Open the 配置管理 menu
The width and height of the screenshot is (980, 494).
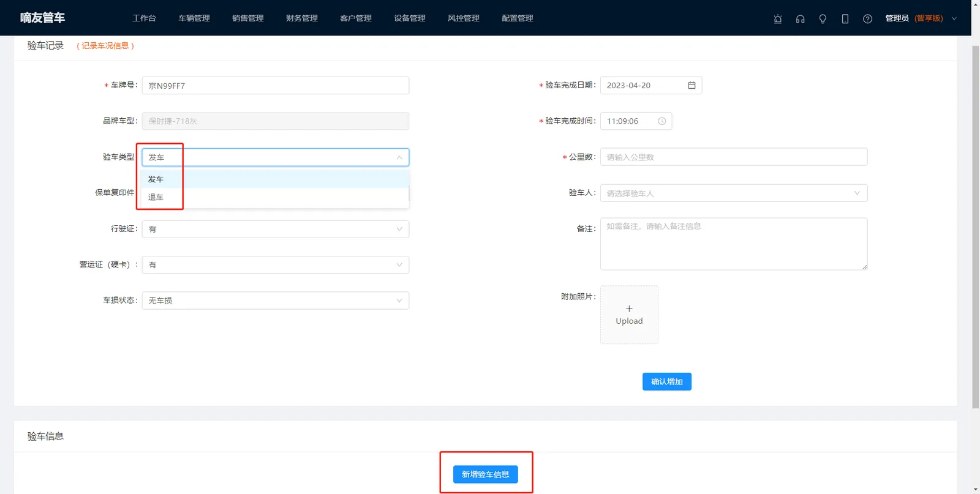(x=518, y=18)
